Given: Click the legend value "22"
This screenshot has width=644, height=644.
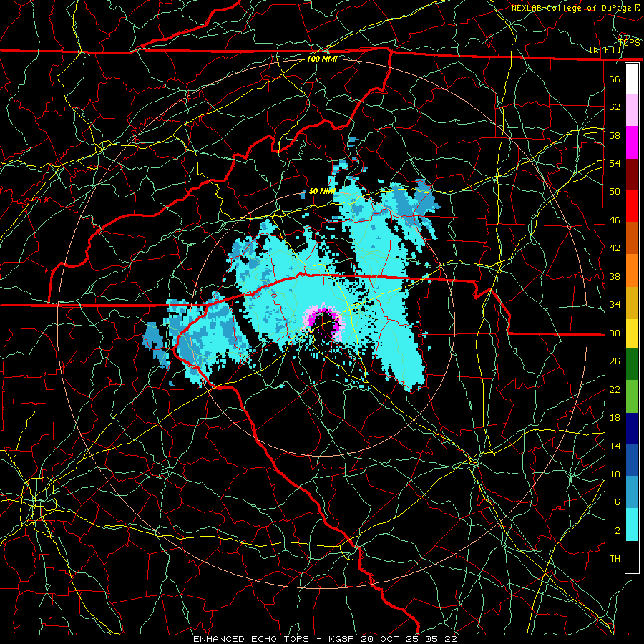Looking at the screenshot, I should tap(615, 389).
